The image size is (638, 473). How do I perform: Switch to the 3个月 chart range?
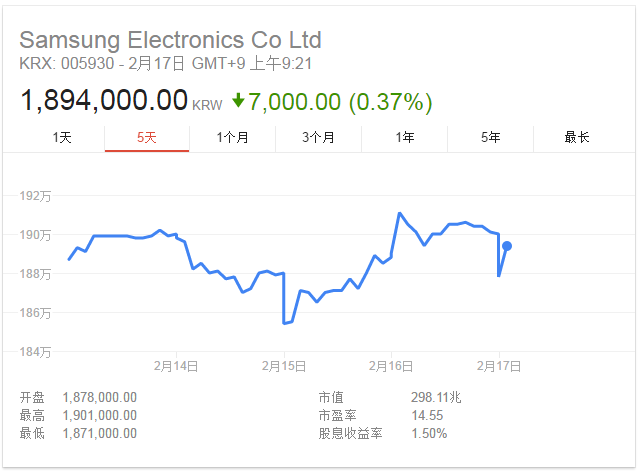[x=318, y=138]
